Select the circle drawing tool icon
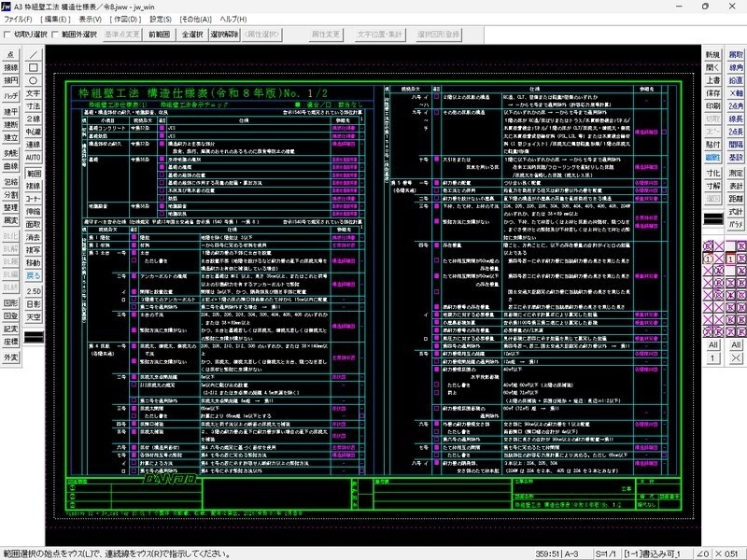Viewport: 747px width, 560px height. click(x=34, y=81)
